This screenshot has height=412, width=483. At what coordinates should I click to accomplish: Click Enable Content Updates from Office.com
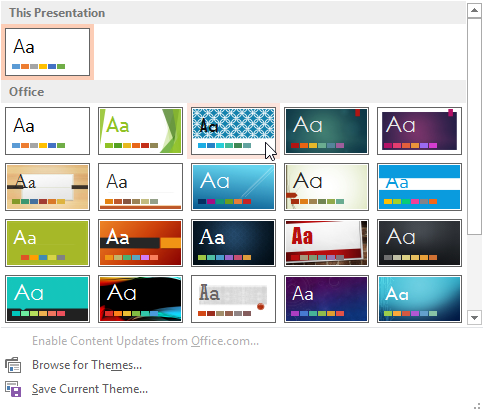point(145,341)
